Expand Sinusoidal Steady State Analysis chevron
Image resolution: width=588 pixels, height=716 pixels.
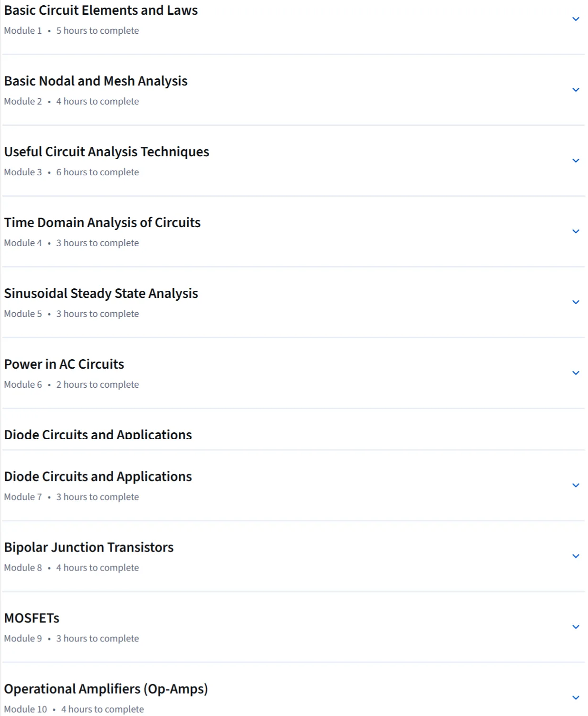(x=576, y=302)
